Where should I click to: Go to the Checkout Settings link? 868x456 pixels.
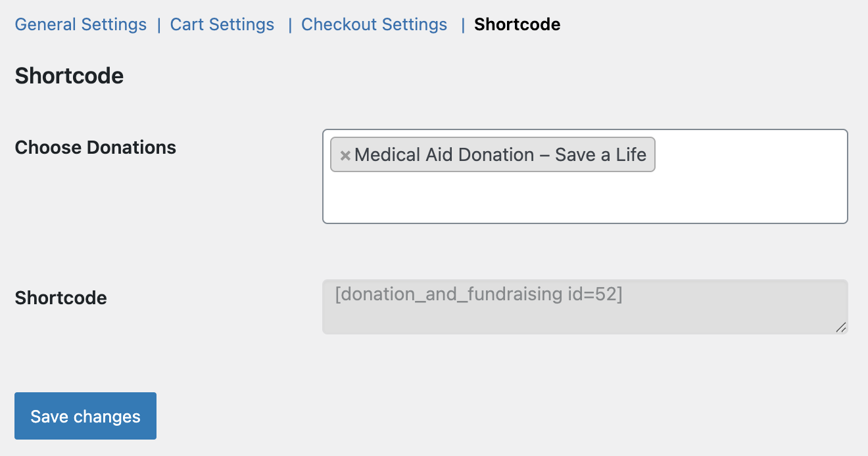click(x=374, y=25)
